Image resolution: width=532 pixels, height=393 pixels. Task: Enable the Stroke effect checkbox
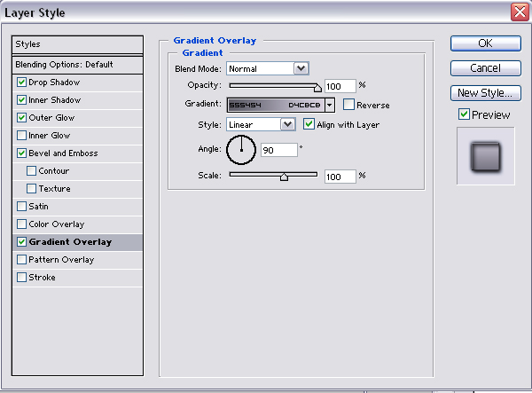coord(21,278)
